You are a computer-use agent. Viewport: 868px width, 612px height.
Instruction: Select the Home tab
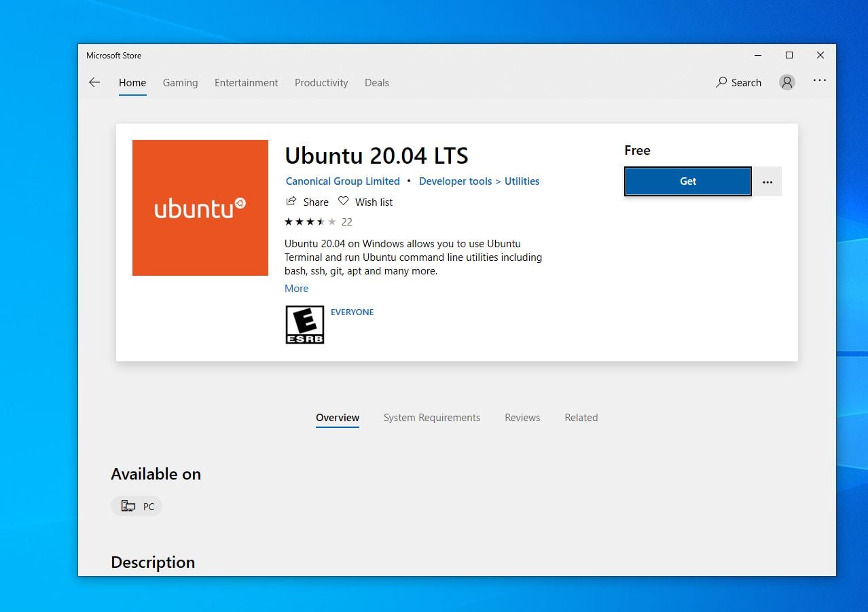pyautogui.click(x=132, y=83)
